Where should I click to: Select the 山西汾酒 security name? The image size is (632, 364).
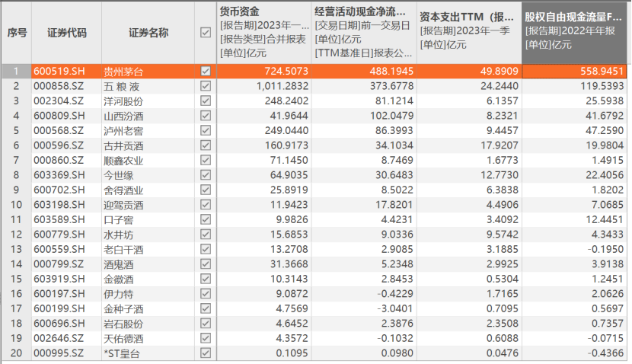coord(126,117)
